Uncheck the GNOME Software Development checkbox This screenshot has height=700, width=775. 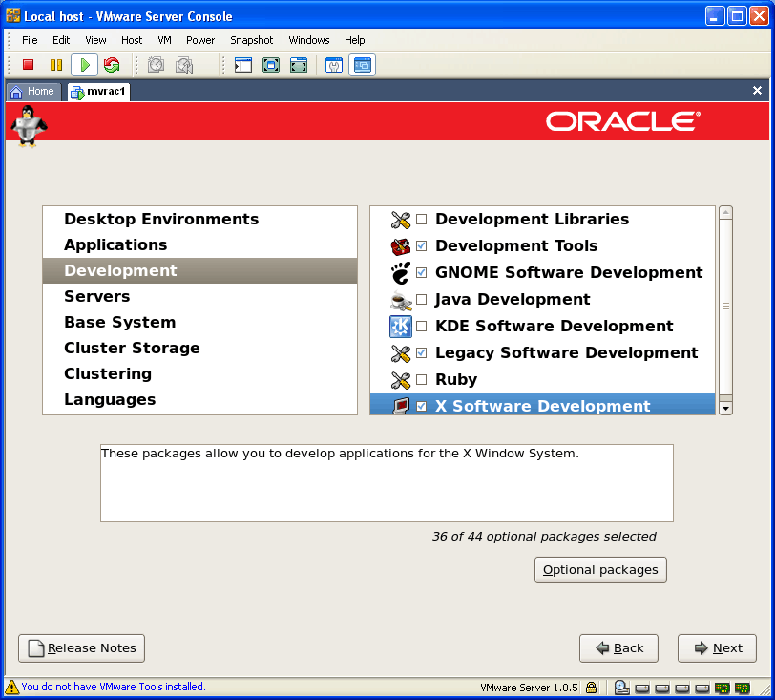coord(422,273)
